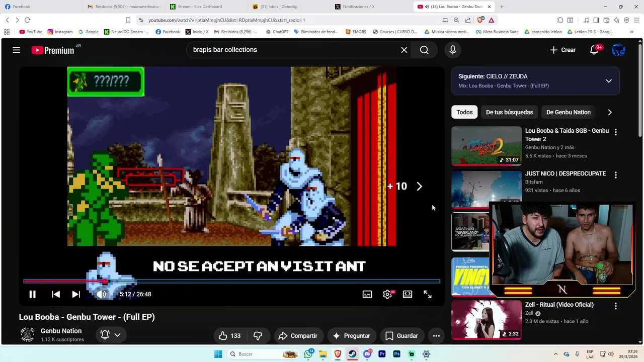This screenshot has height=362, width=644.
Task: Open WhatsApp from the taskbar
Action: coord(308,354)
